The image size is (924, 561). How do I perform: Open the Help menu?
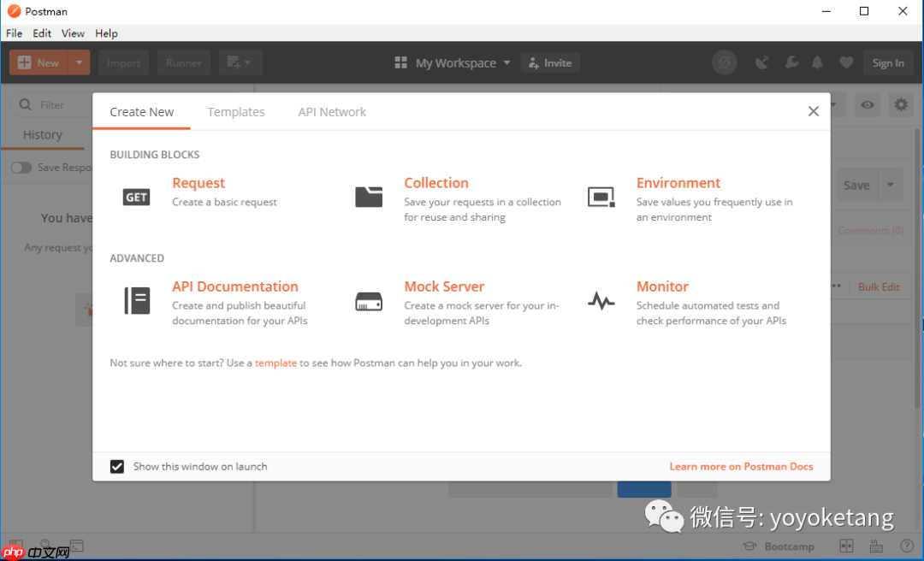(107, 33)
